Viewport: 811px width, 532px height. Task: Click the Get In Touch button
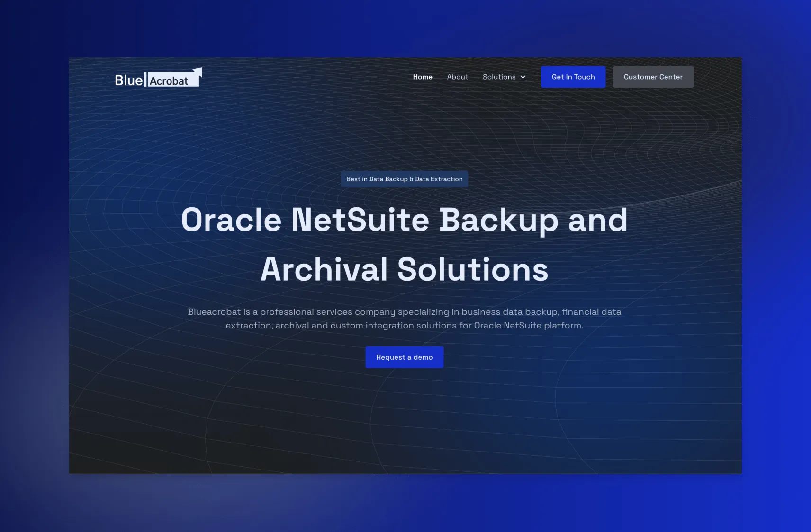click(x=573, y=77)
